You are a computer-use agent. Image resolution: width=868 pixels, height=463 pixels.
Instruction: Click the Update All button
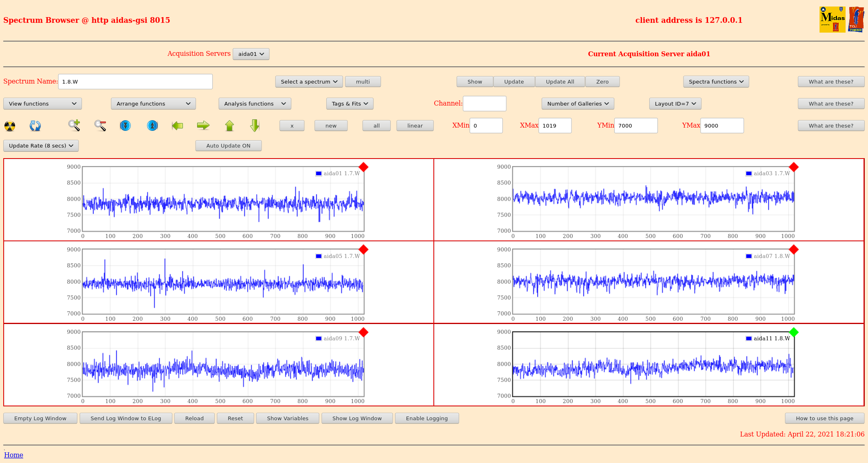click(560, 82)
